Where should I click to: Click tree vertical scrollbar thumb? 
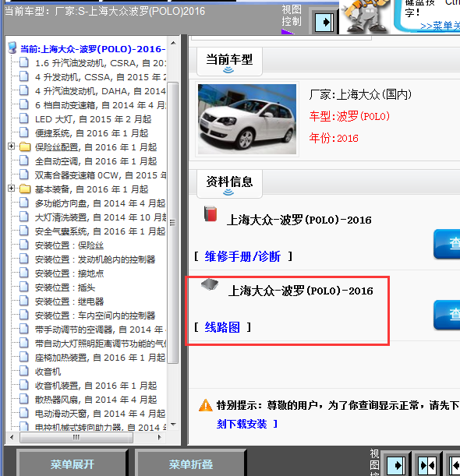point(173,222)
